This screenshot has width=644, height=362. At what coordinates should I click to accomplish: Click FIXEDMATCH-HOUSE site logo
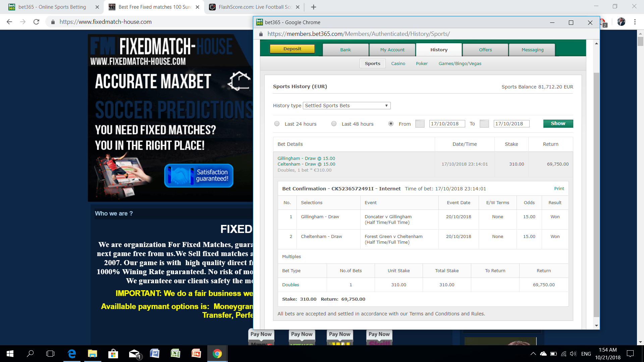tap(162, 50)
